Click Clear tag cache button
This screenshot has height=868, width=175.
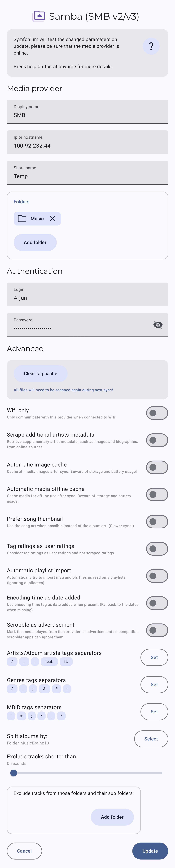click(x=41, y=374)
